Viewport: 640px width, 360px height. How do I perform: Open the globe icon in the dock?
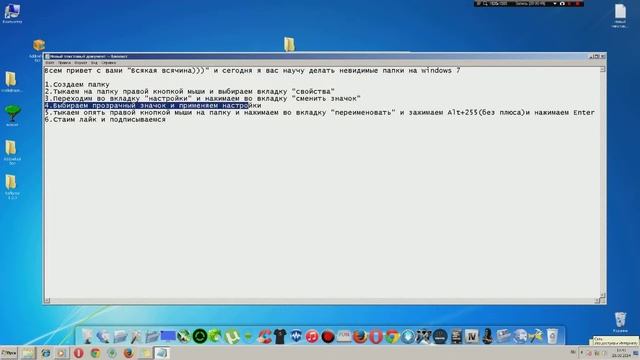point(520,337)
